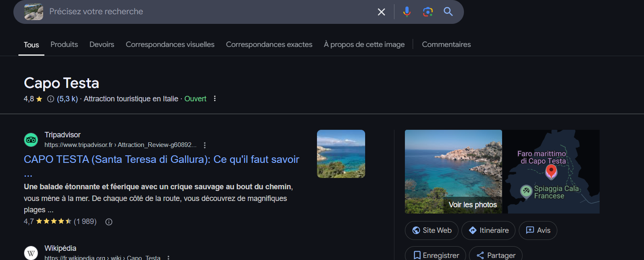Screen dimensions: 644x260
Task: Click the Spiaggia Cala Francese map marker
Action: (526, 191)
